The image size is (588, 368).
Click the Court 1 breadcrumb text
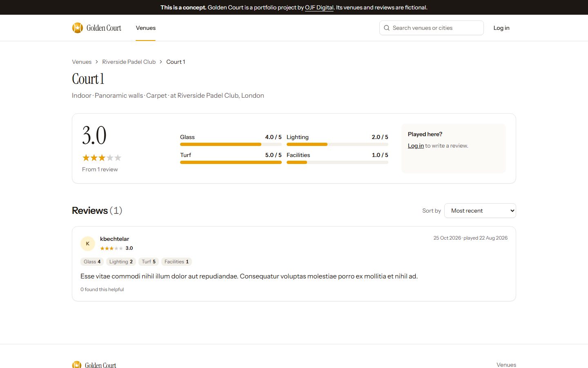[x=176, y=62]
